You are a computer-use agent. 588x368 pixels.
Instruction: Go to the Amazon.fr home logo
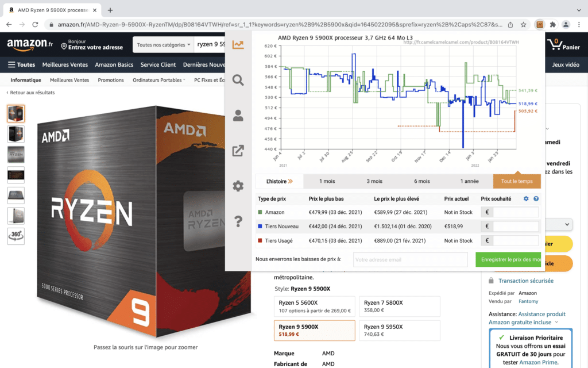point(30,45)
